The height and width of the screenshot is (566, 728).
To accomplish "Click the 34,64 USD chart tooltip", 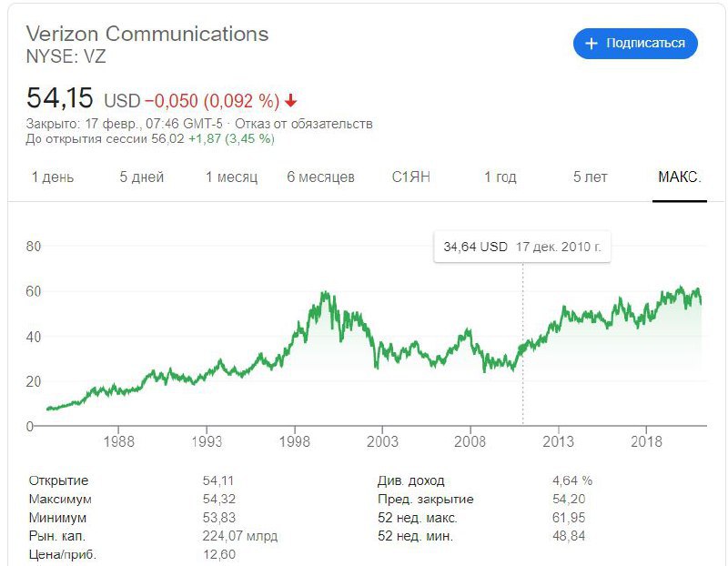I will (521, 247).
